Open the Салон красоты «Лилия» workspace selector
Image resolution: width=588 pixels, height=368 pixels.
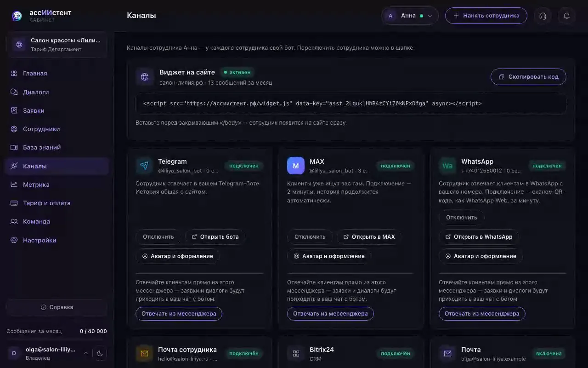[57, 45]
